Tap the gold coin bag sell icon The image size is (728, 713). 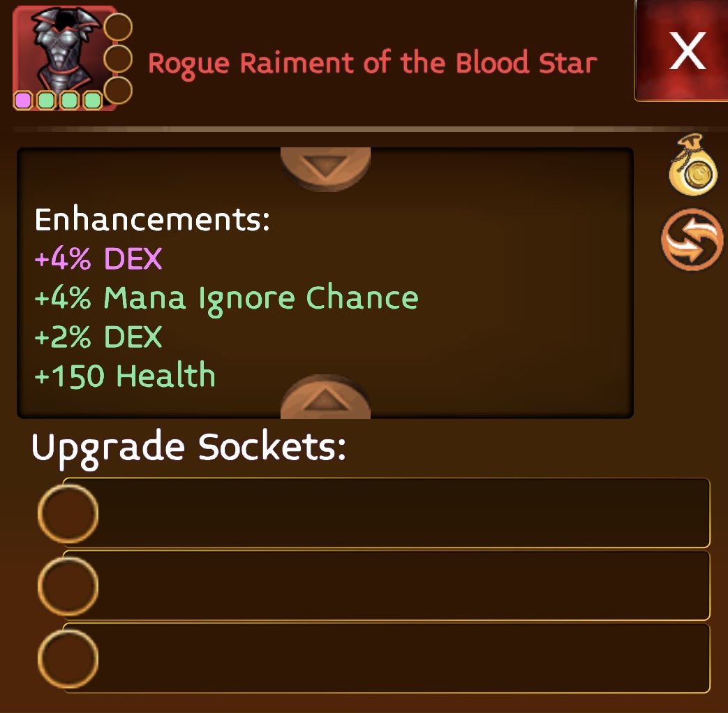point(692,164)
